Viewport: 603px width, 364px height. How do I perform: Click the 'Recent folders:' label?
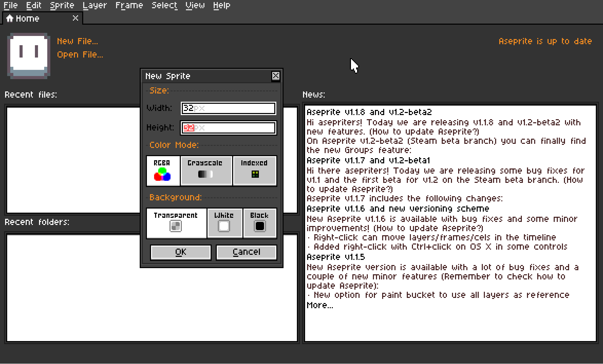tap(37, 222)
